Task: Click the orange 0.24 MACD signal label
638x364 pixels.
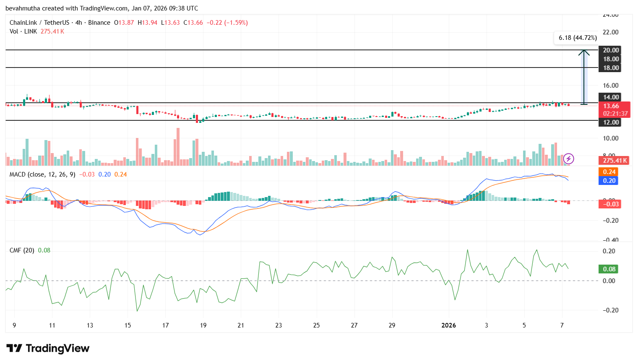Action: (x=609, y=172)
